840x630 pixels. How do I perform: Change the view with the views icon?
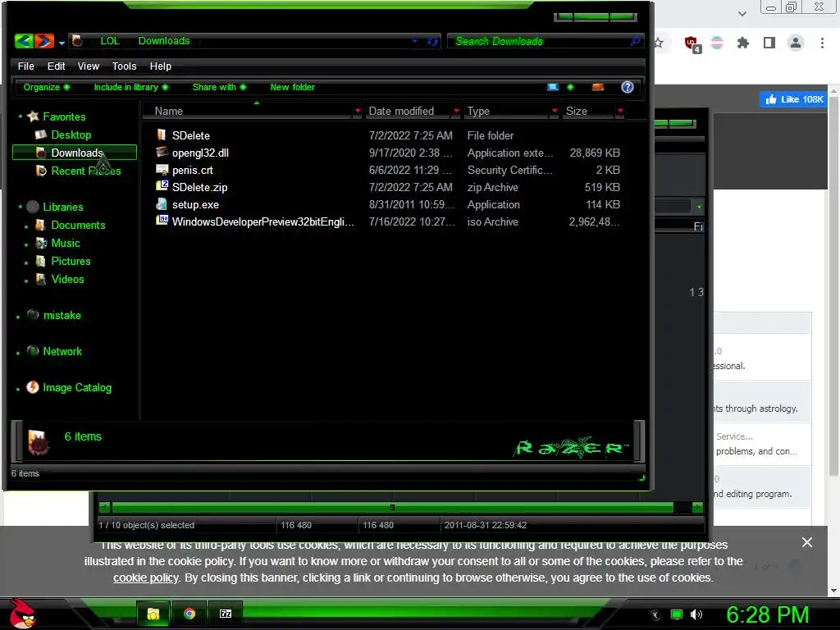pos(553,87)
